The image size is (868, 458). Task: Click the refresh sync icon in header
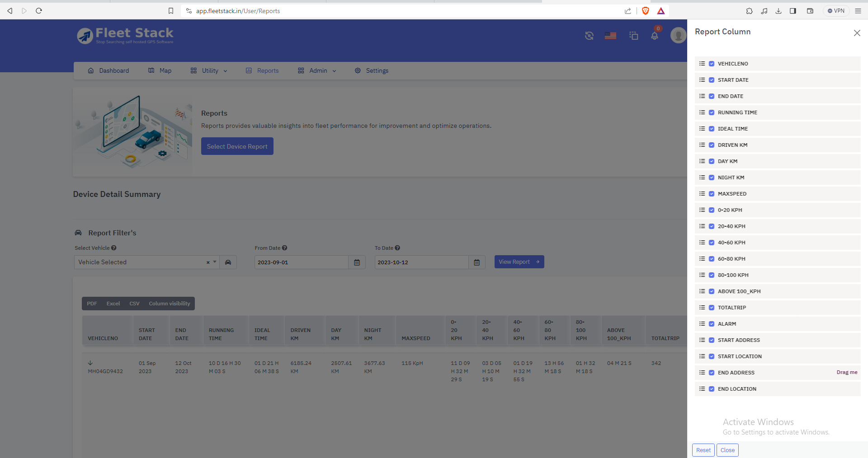(589, 36)
